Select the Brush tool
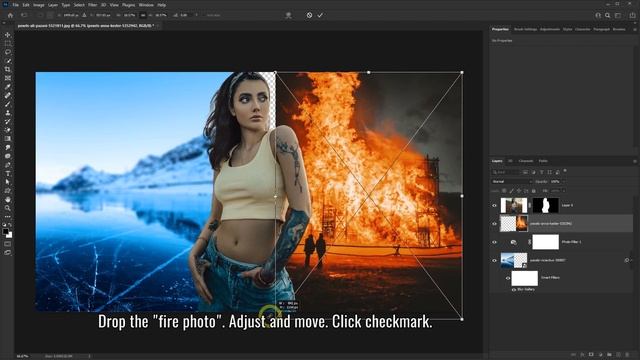The image size is (640, 360). [x=7, y=104]
